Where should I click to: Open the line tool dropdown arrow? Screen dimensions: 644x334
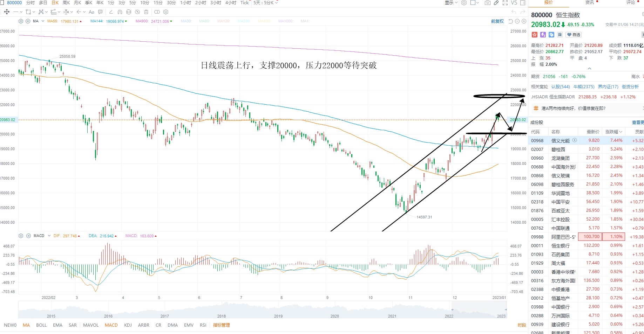pyautogui.click(x=21, y=12)
